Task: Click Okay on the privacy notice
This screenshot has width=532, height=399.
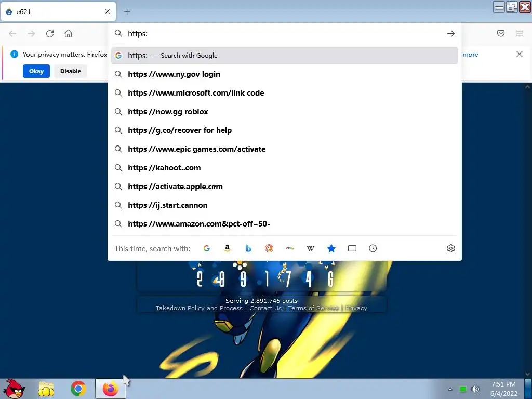Action: click(x=36, y=71)
